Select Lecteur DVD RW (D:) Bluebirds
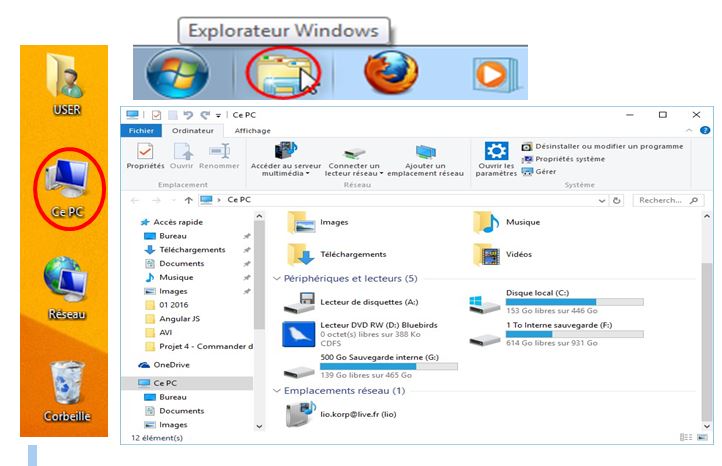Viewport: 722px width, 466px height. (360, 334)
